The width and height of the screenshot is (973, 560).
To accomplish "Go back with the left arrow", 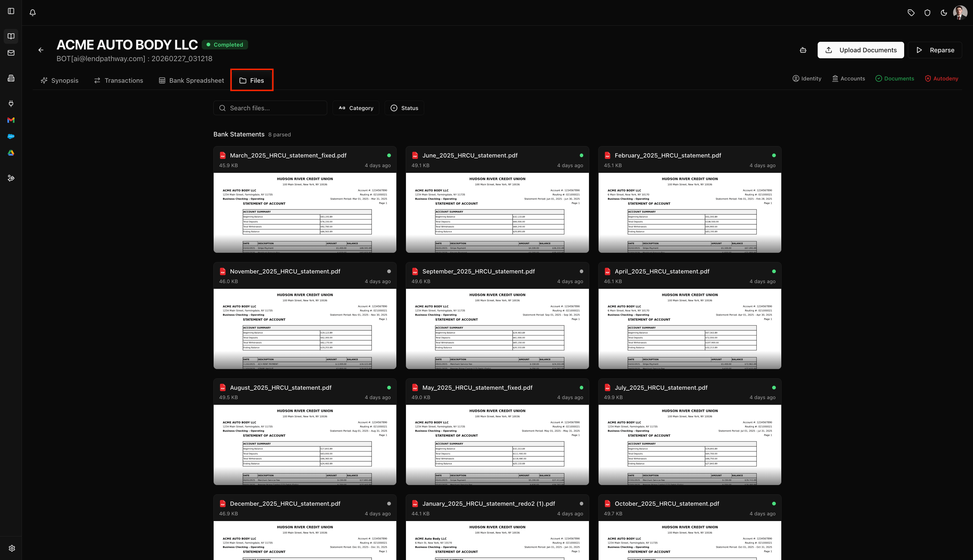I will (41, 50).
